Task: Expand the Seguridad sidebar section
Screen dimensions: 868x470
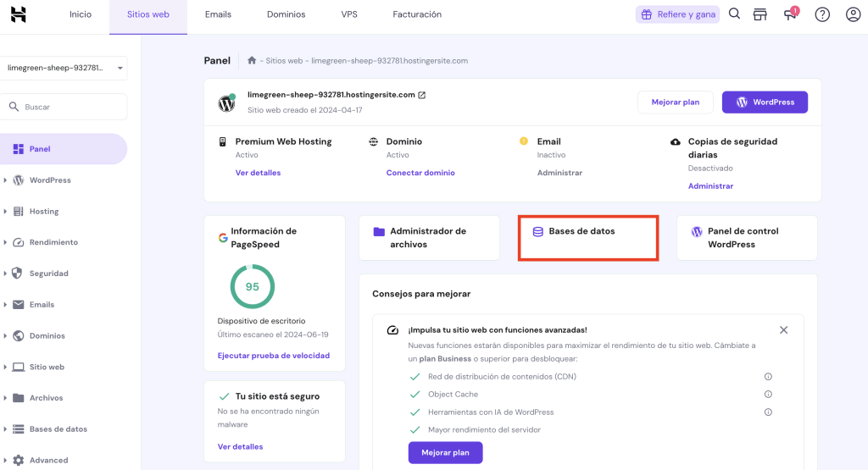Action: (48, 274)
